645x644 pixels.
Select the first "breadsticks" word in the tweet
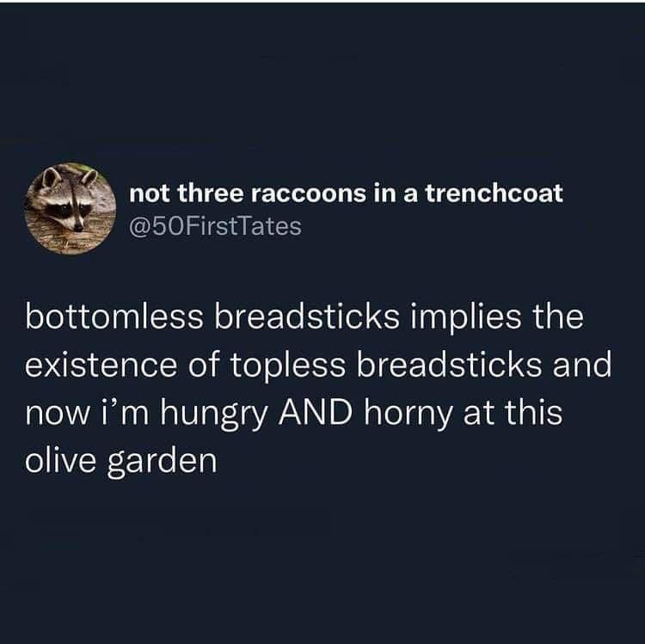(306, 317)
